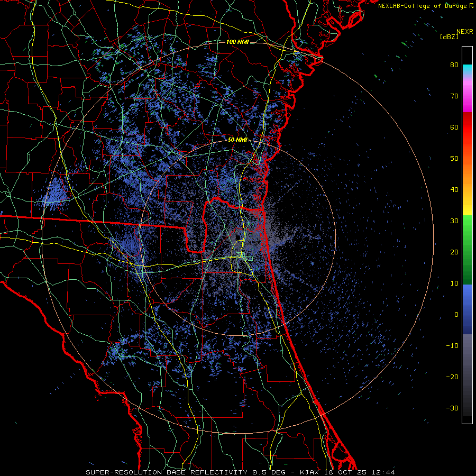
Task: Click the 60 value on the dBZ scale
Action: click(454, 127)
